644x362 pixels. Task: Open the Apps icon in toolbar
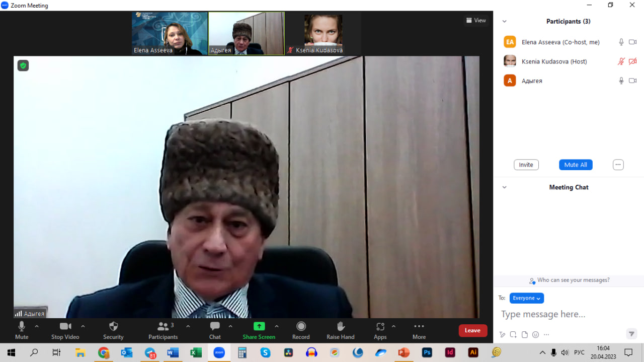coord(380,327)
